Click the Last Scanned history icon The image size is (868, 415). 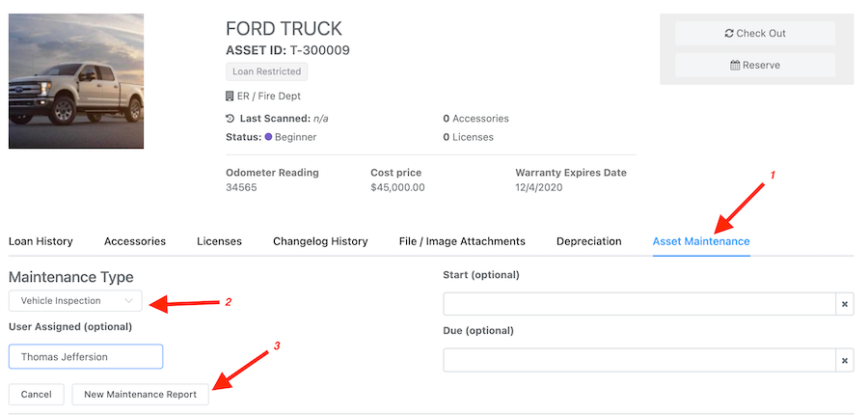tap(230, 119)
